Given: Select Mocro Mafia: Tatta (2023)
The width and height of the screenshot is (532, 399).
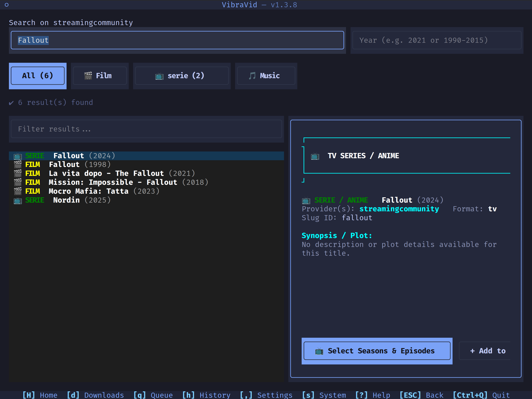Looking at the screenshot, I should (x=146, y=191).
